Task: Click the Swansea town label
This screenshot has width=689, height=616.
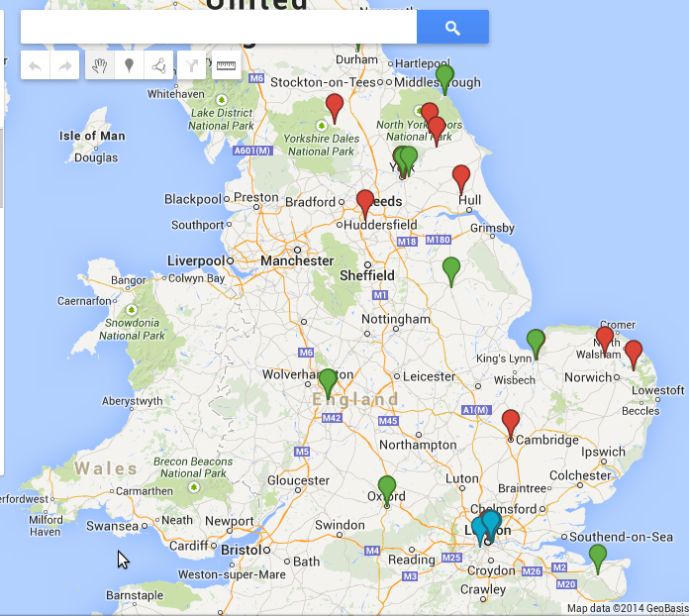Action: click(112, 526)
